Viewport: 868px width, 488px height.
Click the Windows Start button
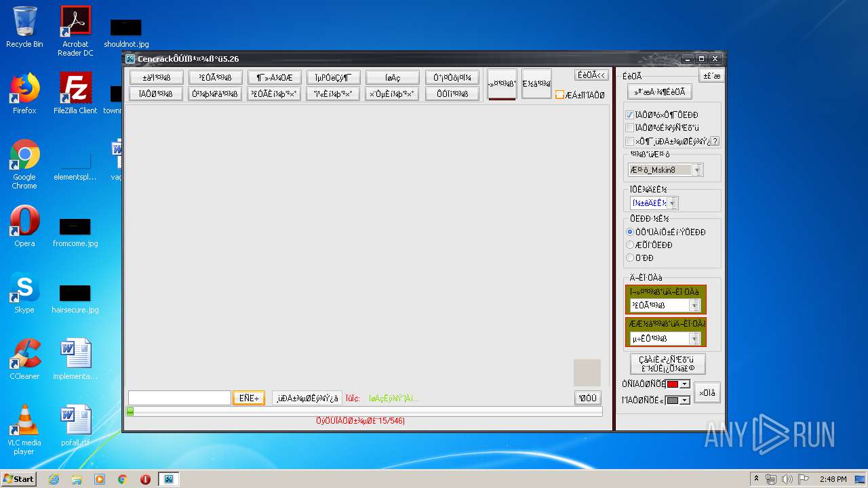[x=18, y=479]
